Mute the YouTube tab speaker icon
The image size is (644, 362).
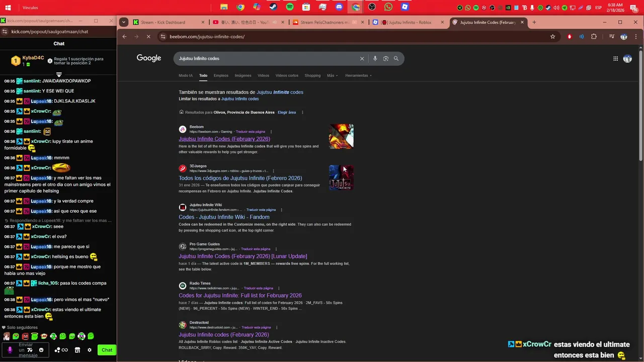click(276, 22)
